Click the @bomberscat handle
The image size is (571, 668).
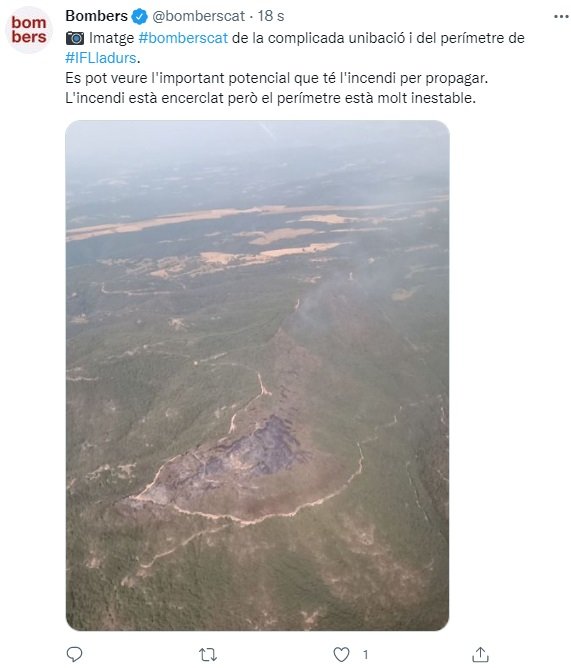(198, 16)
